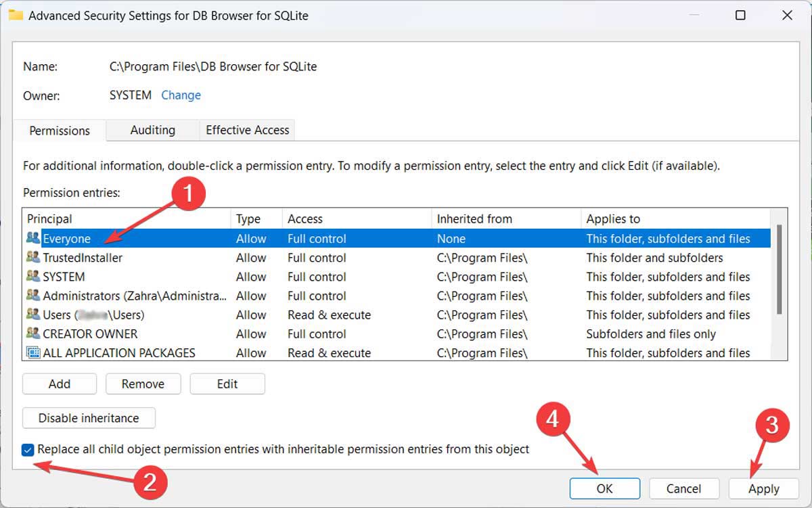The image size is (812, 508).
Task: Click the SYSTEM group icon
Action: 33,277
